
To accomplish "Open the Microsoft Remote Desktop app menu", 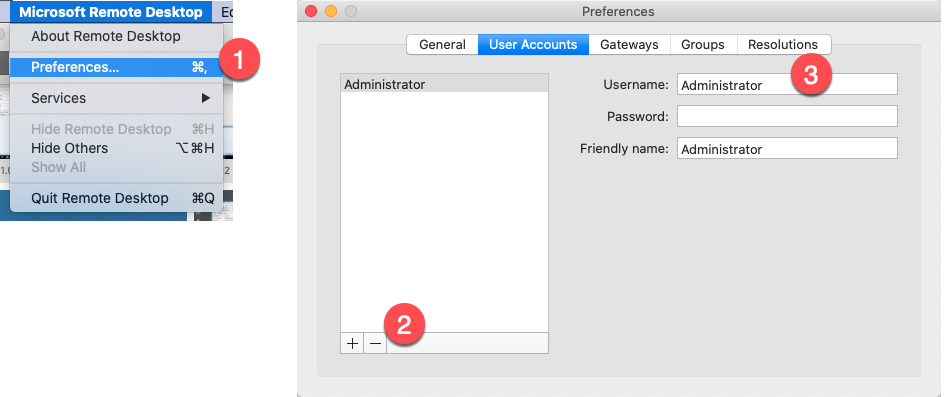I will [111, 12].
